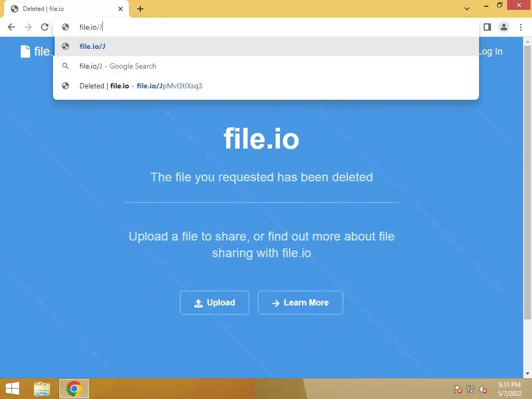Screen dimensions: 532x399
Task: Select the 'Deleted | file.io' tab
Action: 66,9
